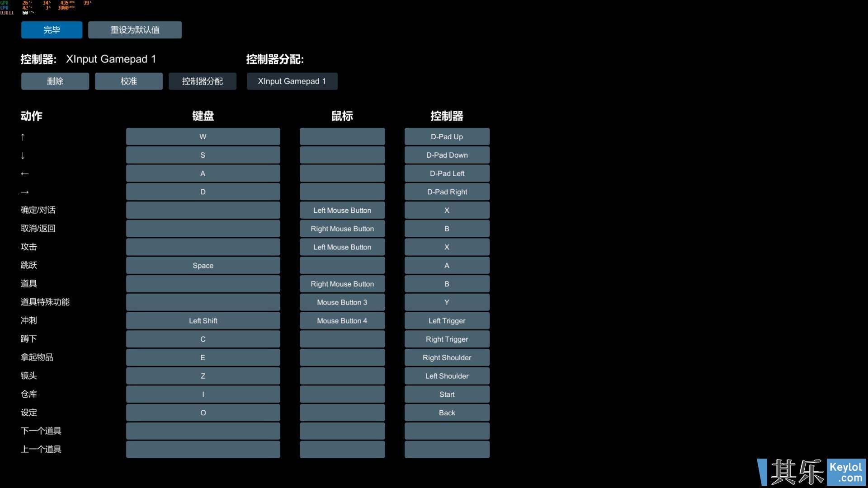Click the D-Pad Down controller binding
The width and height of the screenshot is (868, 488).
447,155
